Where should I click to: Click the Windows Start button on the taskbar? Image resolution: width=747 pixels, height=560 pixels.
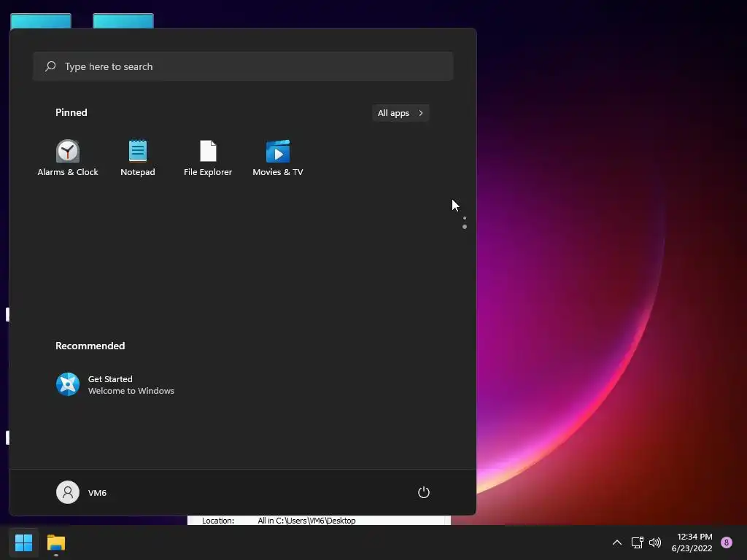tap(23, 542)
